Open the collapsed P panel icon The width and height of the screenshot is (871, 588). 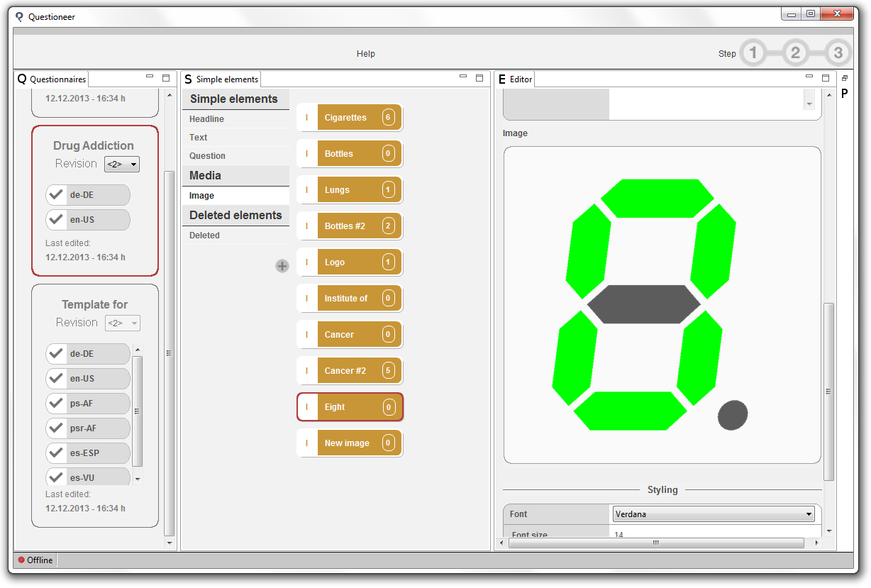(845, 93)
